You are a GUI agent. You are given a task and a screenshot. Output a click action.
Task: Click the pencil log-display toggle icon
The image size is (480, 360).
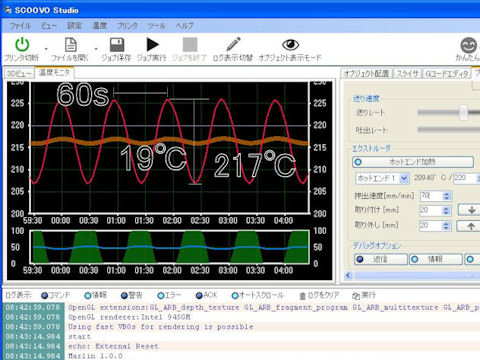tap(233, 44)
